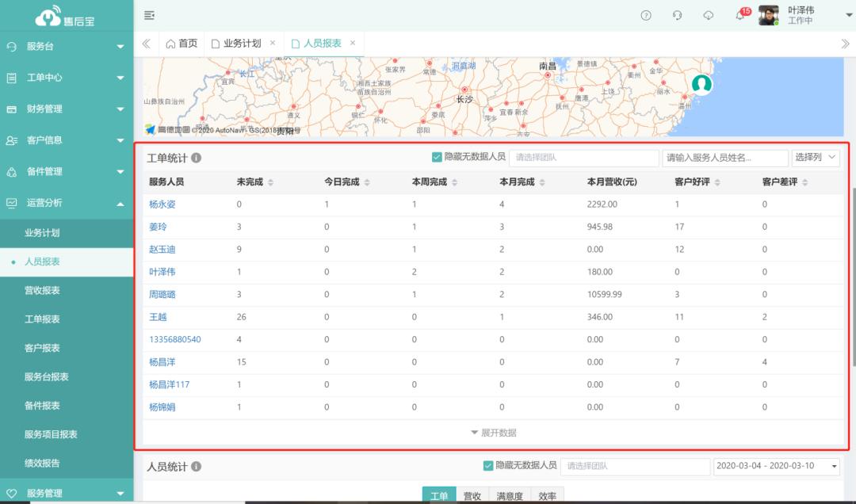Image resolution: width=856 pixels, height=504 pixels.
Task: Click the 请输入服务人员姓名 search field
Action: [724, 158]
